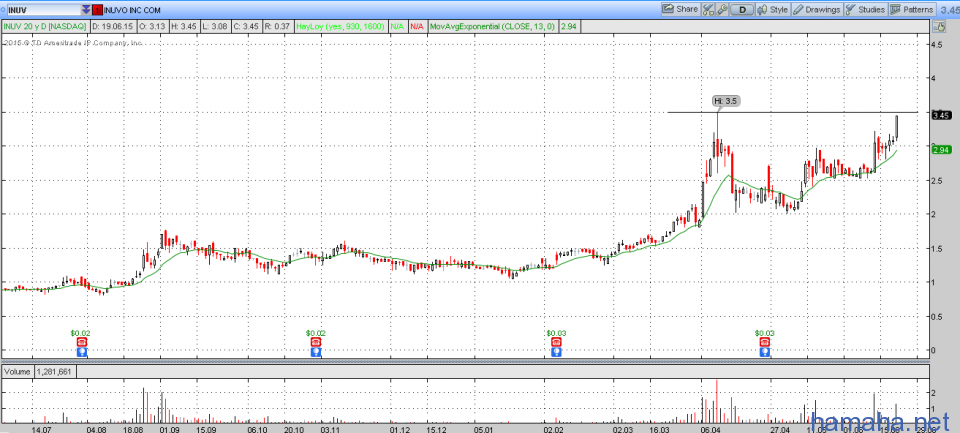Image resolution: width=960 pixels, height=433 pixels.
Task: Click the phone event icon near 02.02
Action: pyautogui.click(x=557, y=342)
